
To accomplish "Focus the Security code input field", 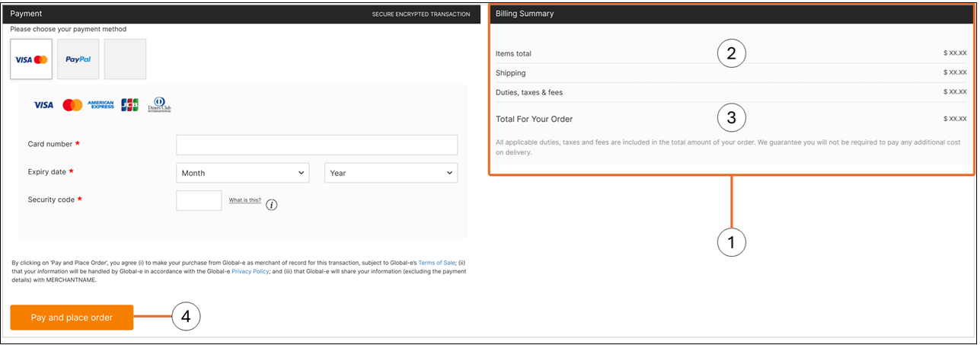I will coord(199,200).
